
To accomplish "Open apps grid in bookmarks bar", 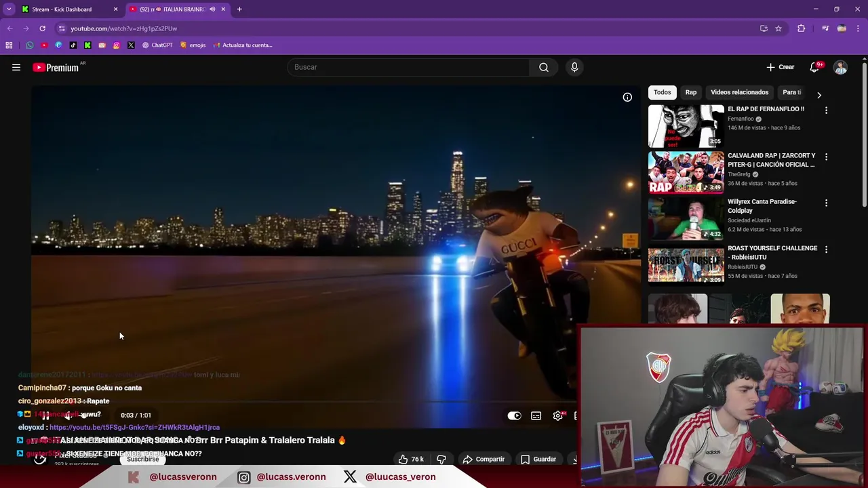I will click(x=9, y=45).
